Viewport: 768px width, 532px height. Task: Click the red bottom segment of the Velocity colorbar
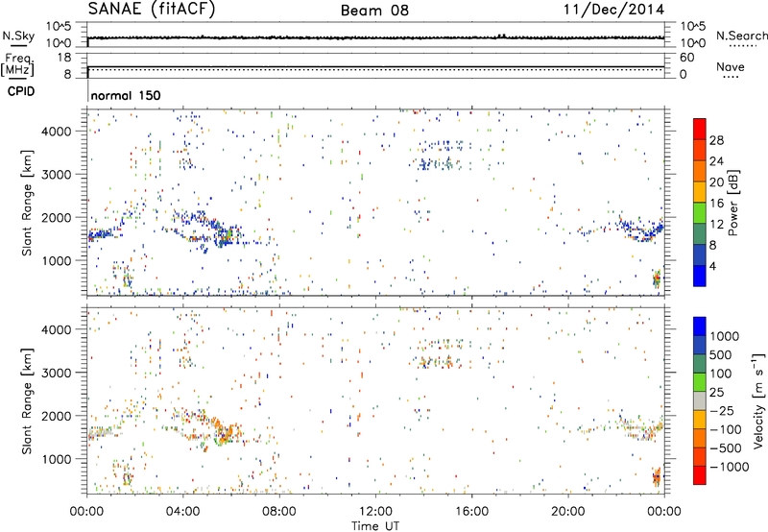(700, 475)
